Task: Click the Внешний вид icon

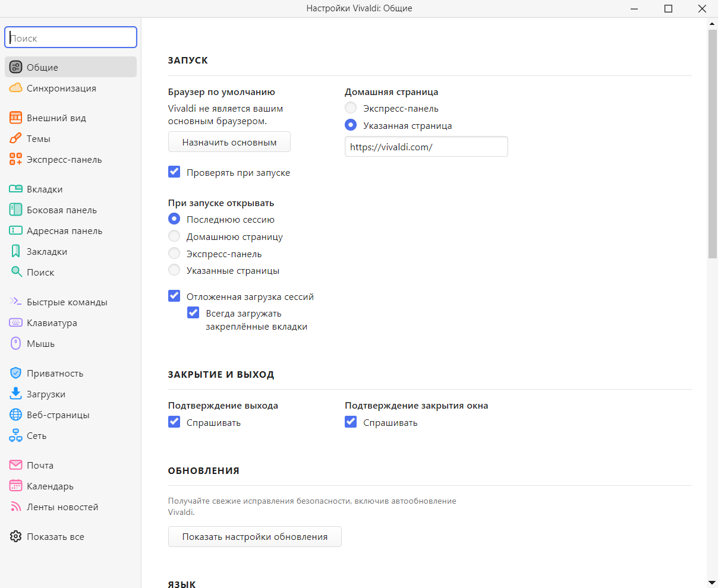Action: (16, 118)
